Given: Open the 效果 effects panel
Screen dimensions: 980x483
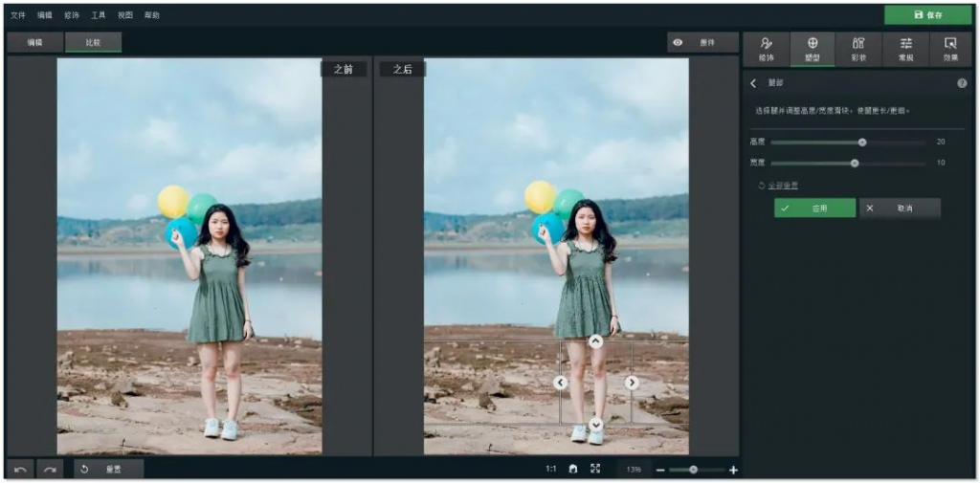Looking at the screenshot, I should 950,48.
